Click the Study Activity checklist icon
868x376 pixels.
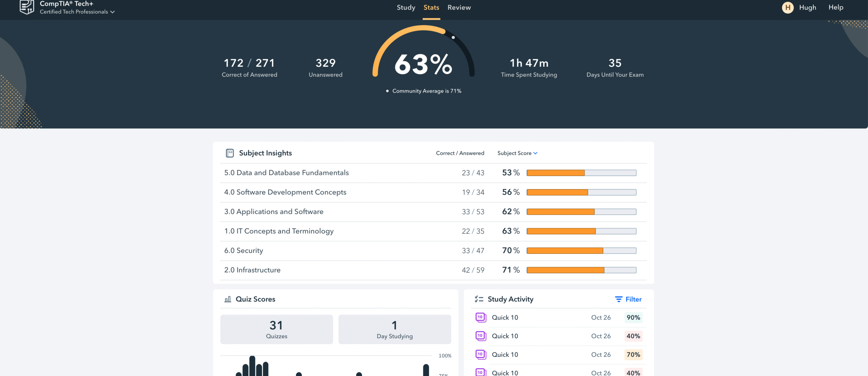coord(479,299)
